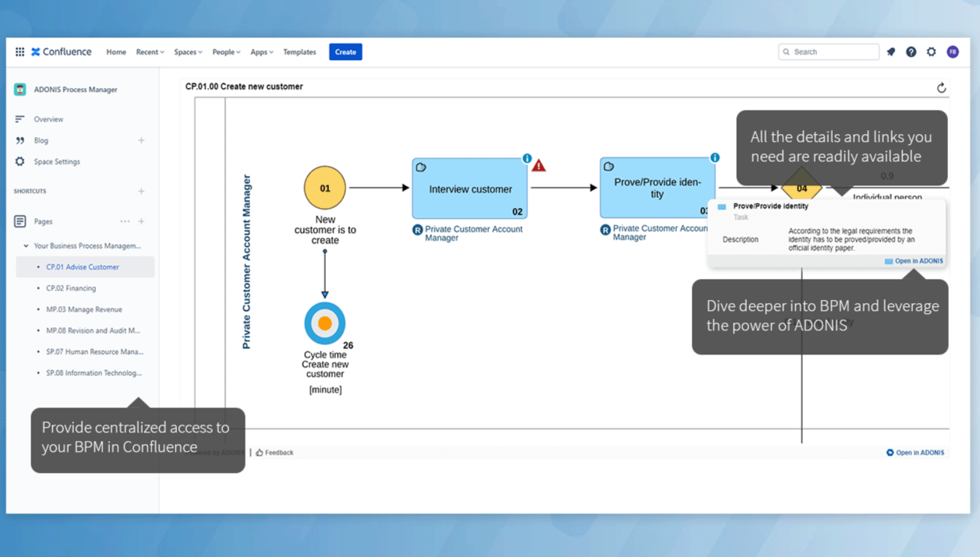Image resolution: width=980 pixels, height=557 pixels.
Task: Click the New customer is to create label
Action: (x=325, y=230)
